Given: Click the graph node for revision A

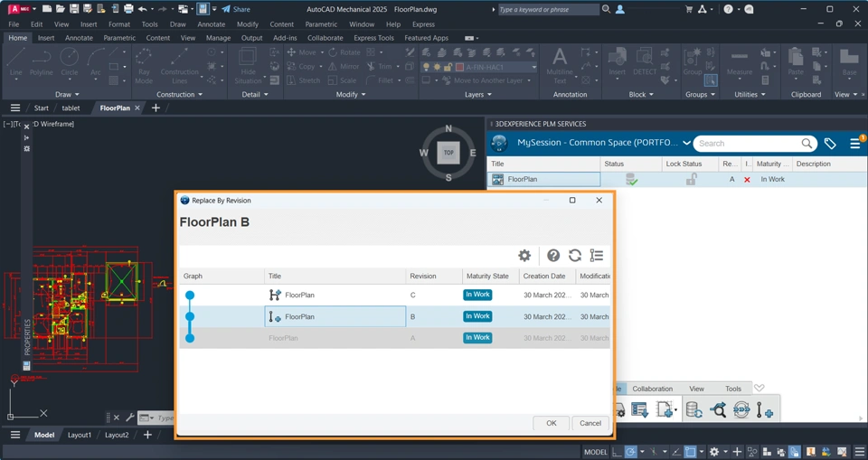Looking at the screenshot, I should (x=190, y=338).
